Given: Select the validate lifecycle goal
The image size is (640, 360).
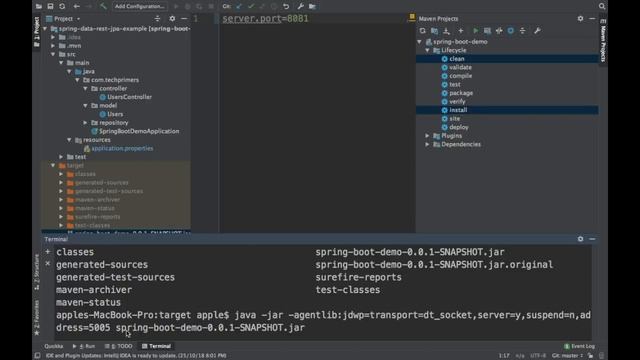Looking at the screenshot, I should pos(460,67).
